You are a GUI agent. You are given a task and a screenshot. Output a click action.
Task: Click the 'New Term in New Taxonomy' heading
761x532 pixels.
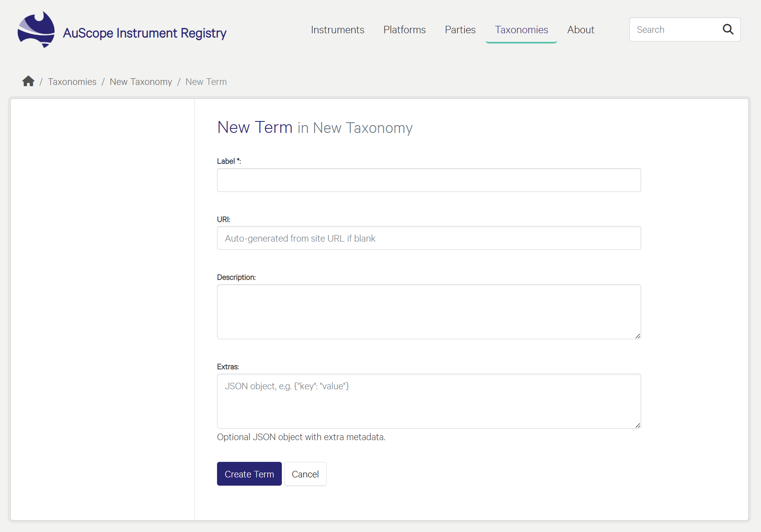click(x=315, y=128)
